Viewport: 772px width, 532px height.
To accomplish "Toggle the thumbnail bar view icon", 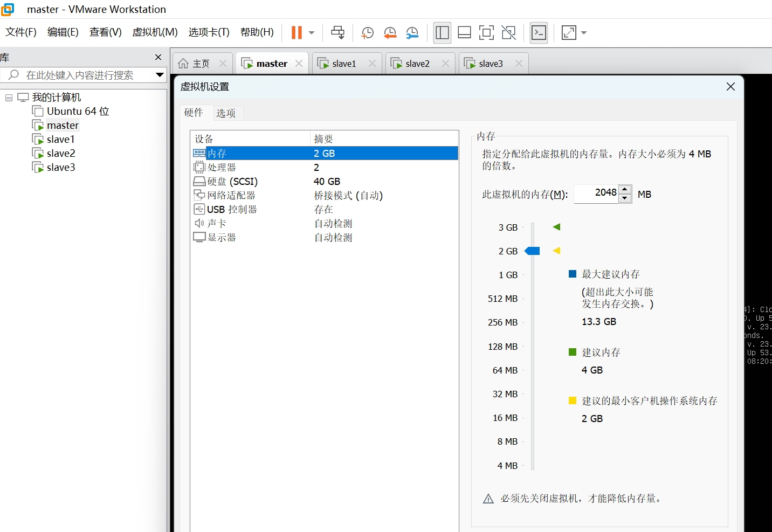I will (x=464, y=32).
